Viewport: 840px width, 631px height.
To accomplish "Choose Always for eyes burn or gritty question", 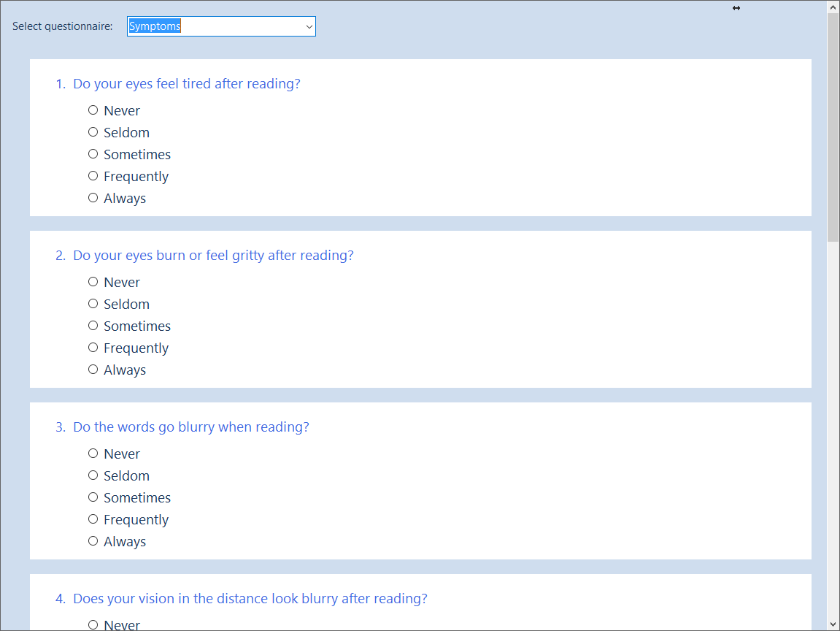I will 93,370.
